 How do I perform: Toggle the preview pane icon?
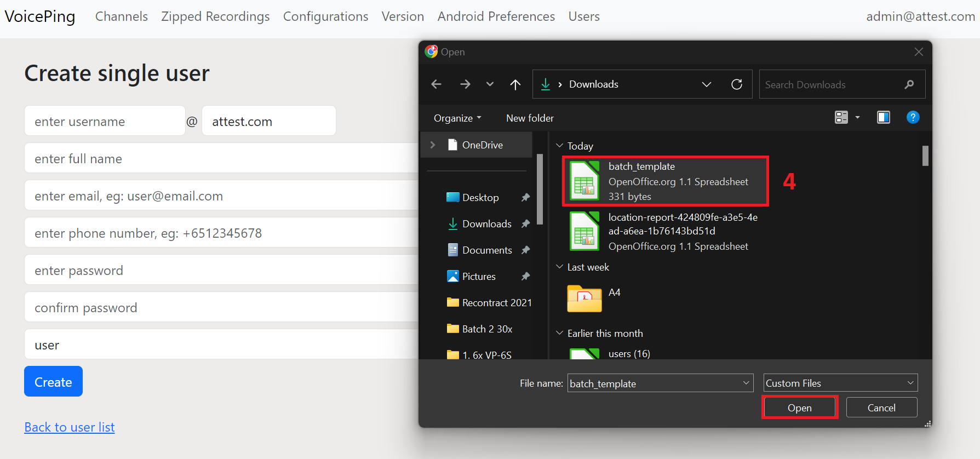884,117
